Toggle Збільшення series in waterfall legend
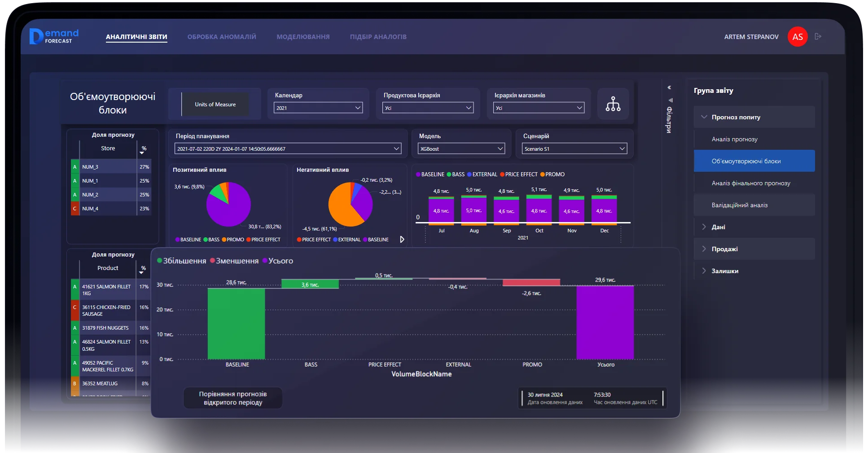Viewport: 868px width, 453px height. click(x=181, y=261)
